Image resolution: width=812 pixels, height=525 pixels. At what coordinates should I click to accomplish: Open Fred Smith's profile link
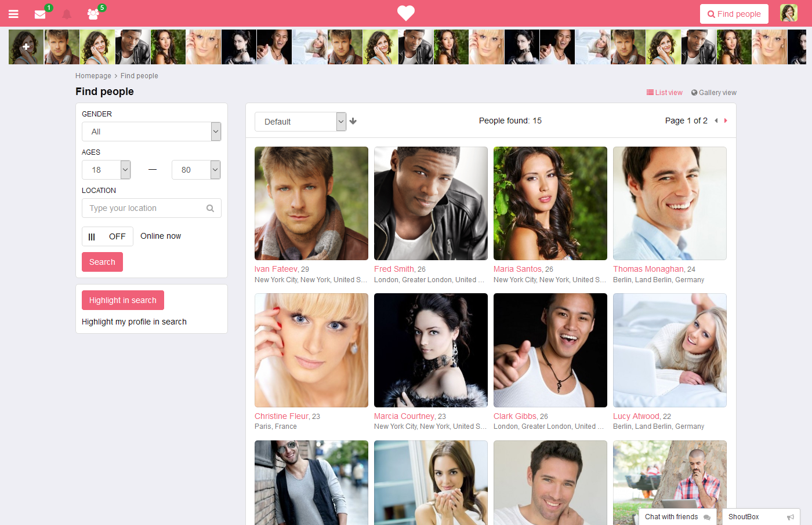(x=394, y=269)
